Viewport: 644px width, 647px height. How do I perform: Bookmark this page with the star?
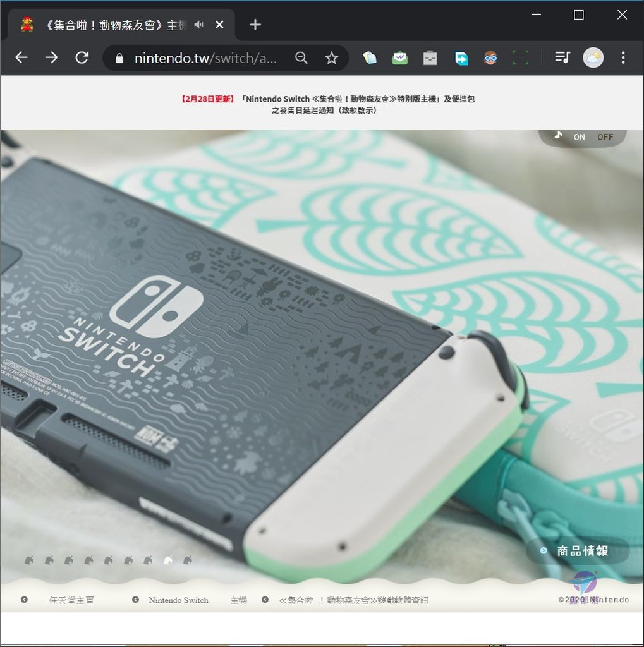point(332,57)
